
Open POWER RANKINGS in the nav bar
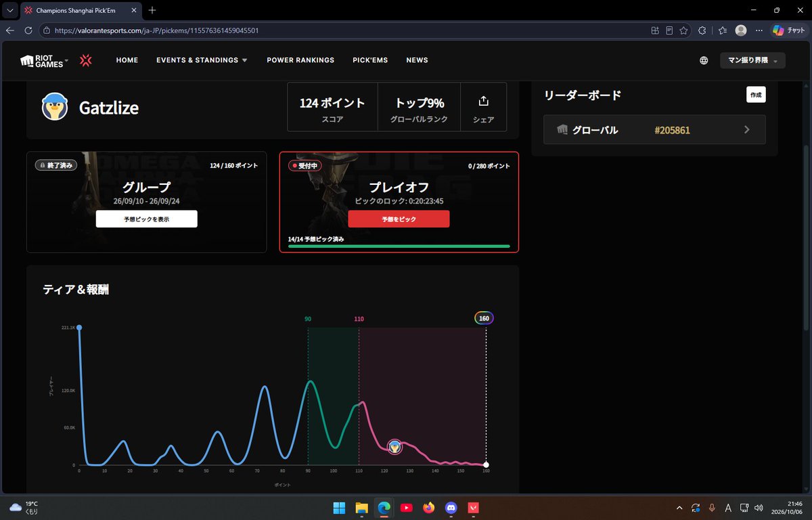[x=300, y=60]
